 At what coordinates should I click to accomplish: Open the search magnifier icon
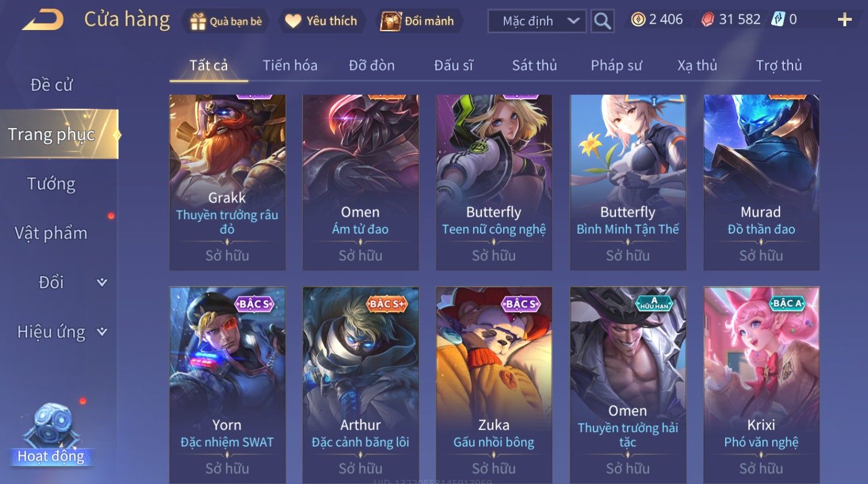click(602, 21)
